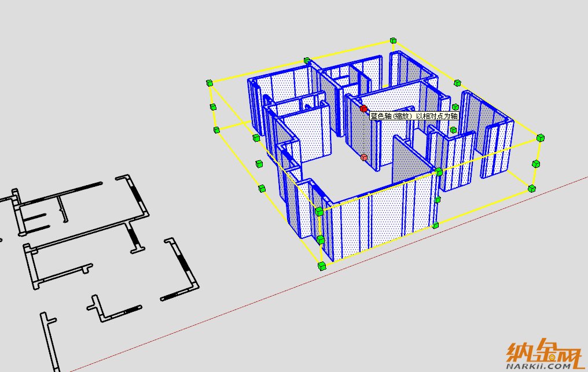
Task: Click the green grip at the nearest bottom corner of the bounding box
Action: [x=321, y=266]
